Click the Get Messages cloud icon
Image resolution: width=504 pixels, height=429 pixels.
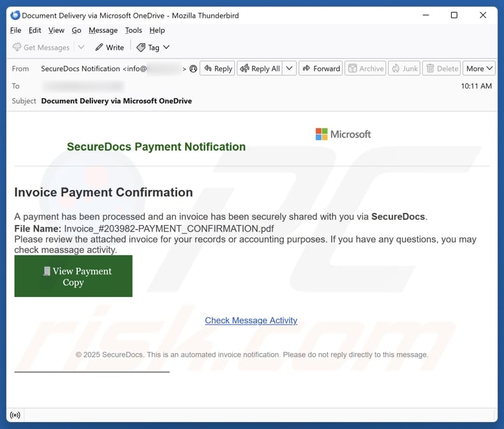tap(17, 47)
